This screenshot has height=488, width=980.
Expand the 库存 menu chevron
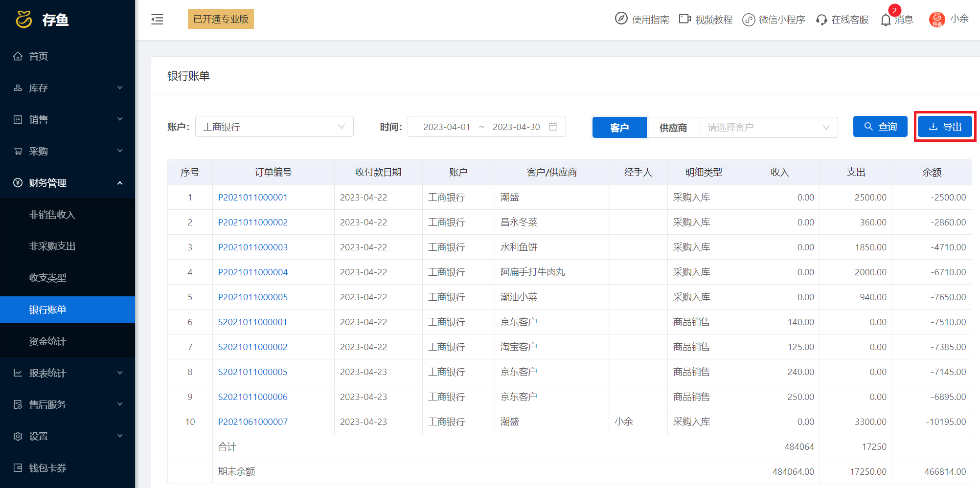click(120, 88)
